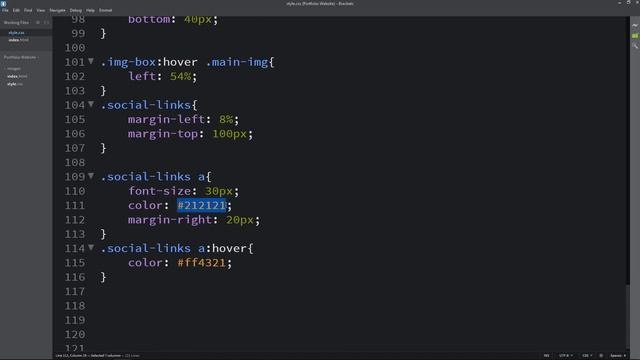Click the .main-img selector text
This screenshot has height=360, width=640.
(x=237, y=62)
